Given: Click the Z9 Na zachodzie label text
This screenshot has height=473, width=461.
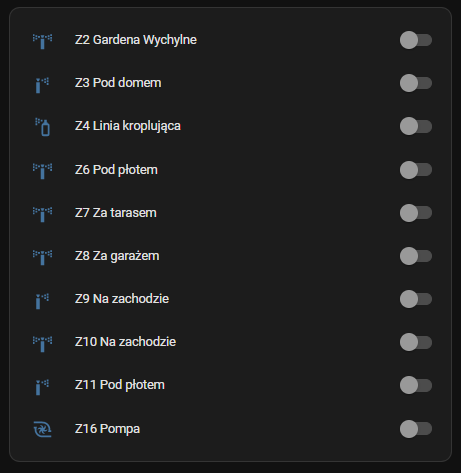Looking at the screenshot, I should 122,299.
